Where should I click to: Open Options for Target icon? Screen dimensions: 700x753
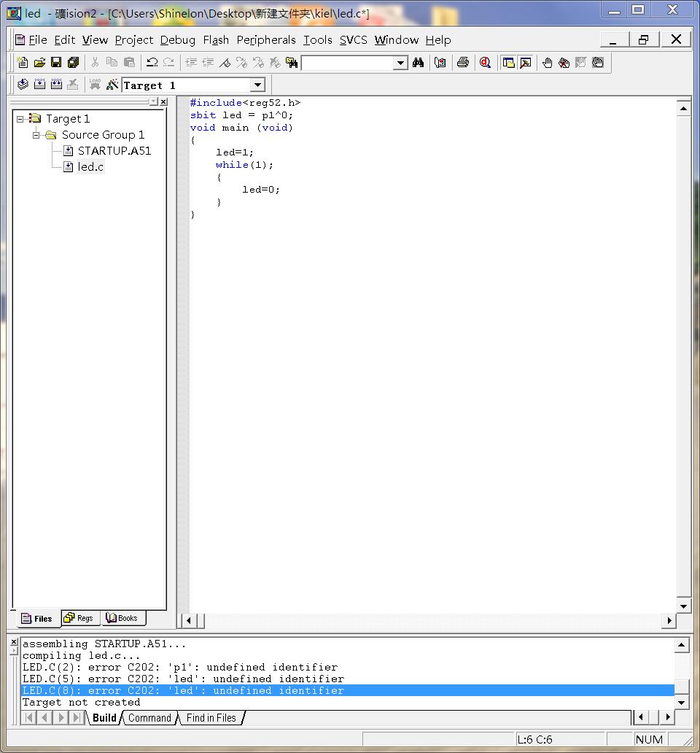(x=112, y=85)
